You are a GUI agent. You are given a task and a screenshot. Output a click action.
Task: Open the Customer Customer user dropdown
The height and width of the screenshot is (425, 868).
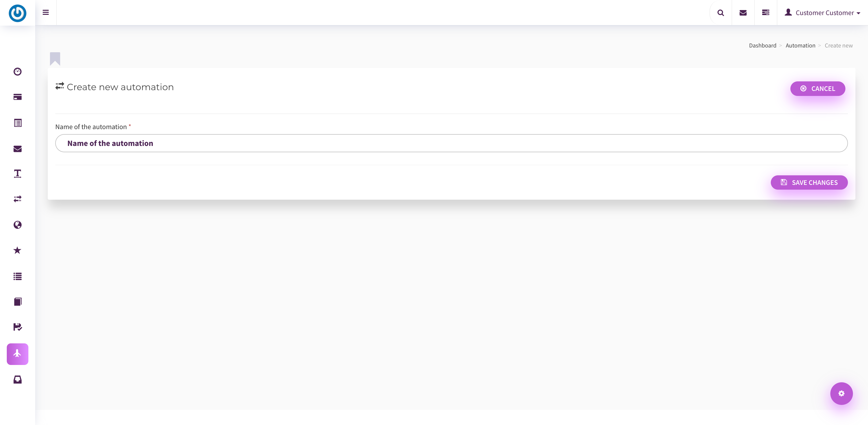(822, 13)
